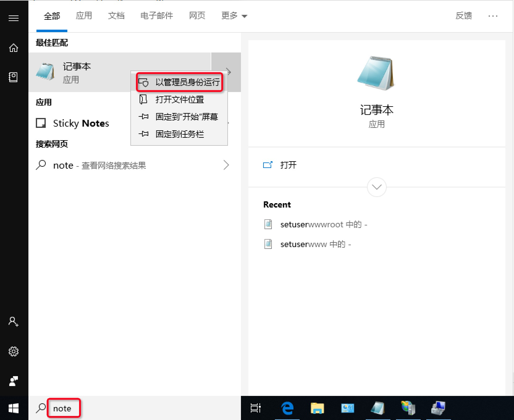Switch to the 应用 tab
Viewport: 514px width, 420px height.
click(84, 15)
